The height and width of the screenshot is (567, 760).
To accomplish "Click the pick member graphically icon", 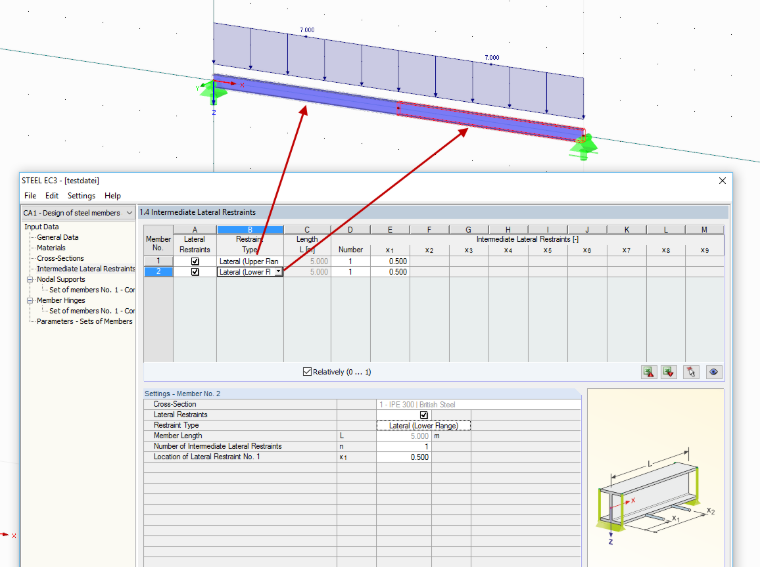I will click(691, 372).
